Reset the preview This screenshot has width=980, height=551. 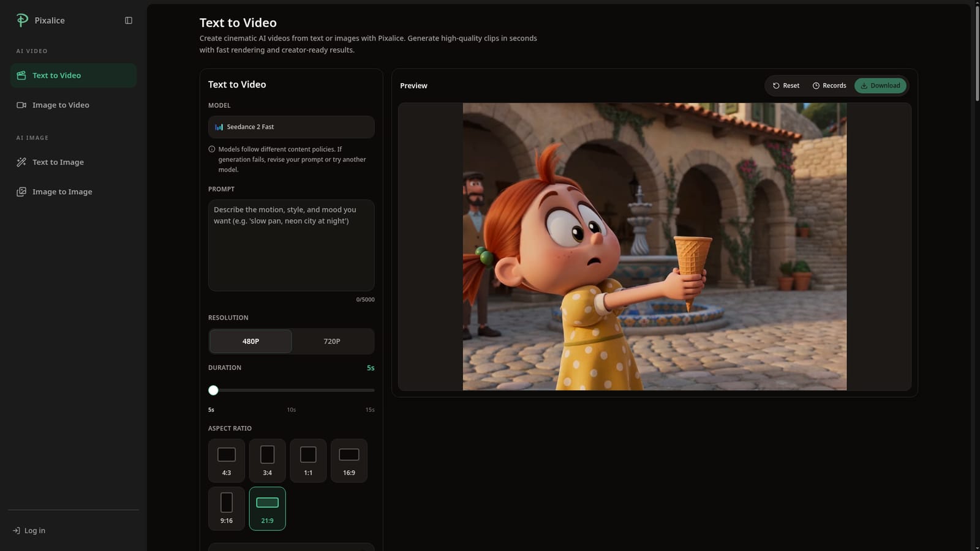[786, 86]
